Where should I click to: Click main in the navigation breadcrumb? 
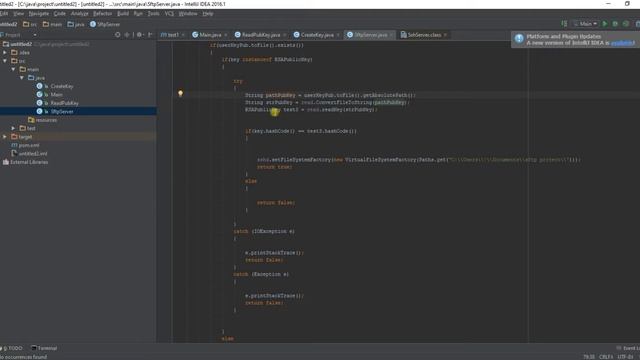[52, 24]
